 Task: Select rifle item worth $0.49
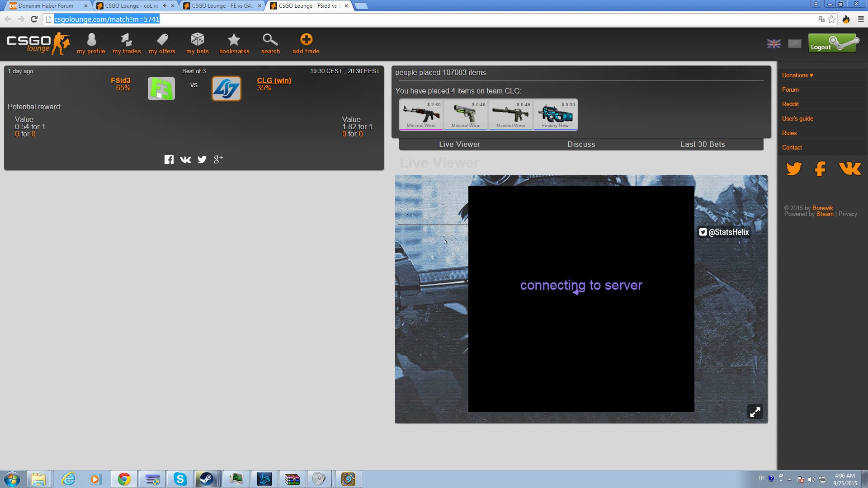click(511, 115)
